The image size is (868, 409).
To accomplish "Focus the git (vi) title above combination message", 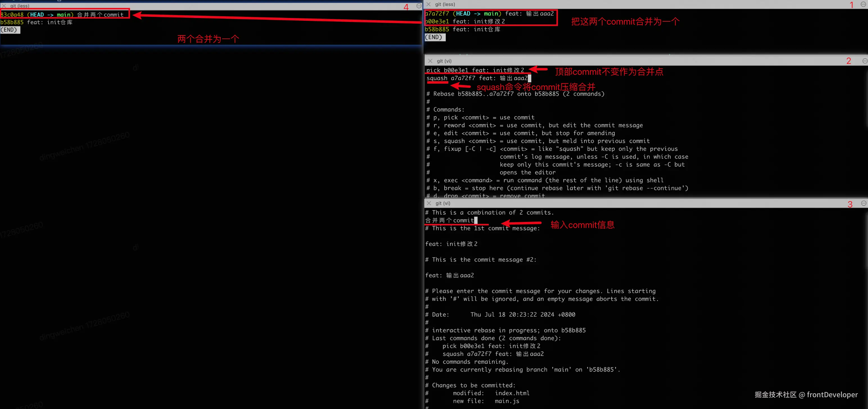I will (443, 203).
